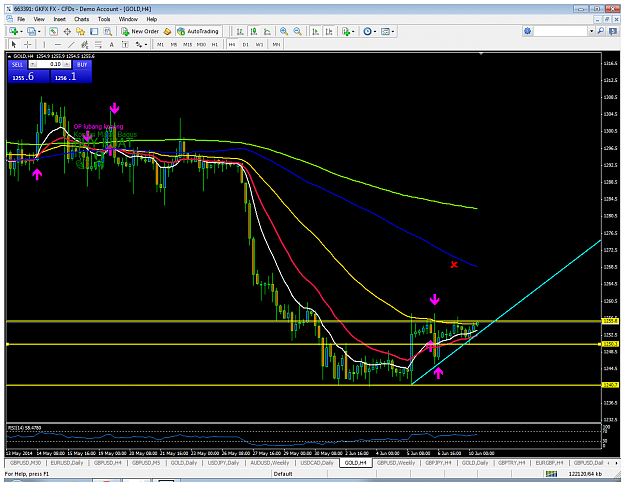Viewport: 625px width, 482px height.
Task: Select the Trendline tool
Action: [x=71, y=45]
